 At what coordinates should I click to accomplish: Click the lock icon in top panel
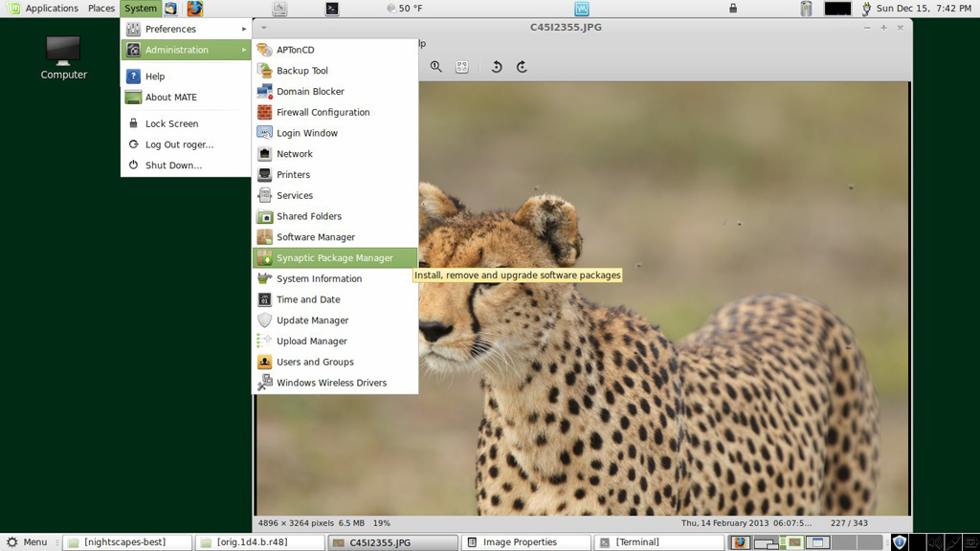[x=733, y=9]
